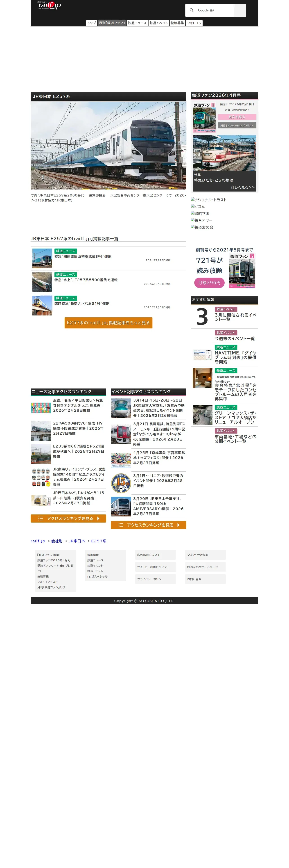This screenshot has height=868, width=289.
Task: Open ranking article JR東海リテイリング・プラス 武豊線
Action: coord(79,477)
